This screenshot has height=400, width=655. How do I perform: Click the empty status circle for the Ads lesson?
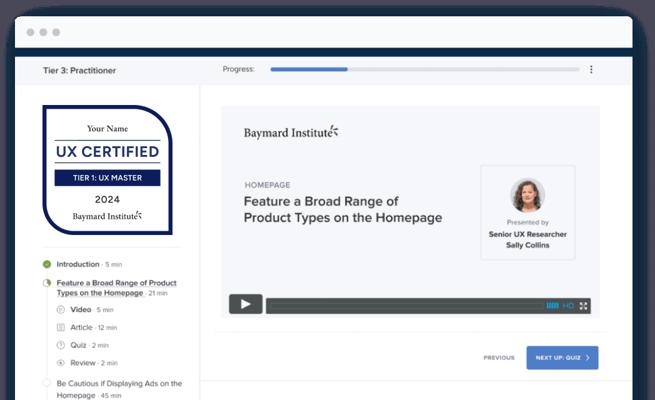tap(47, 383)
